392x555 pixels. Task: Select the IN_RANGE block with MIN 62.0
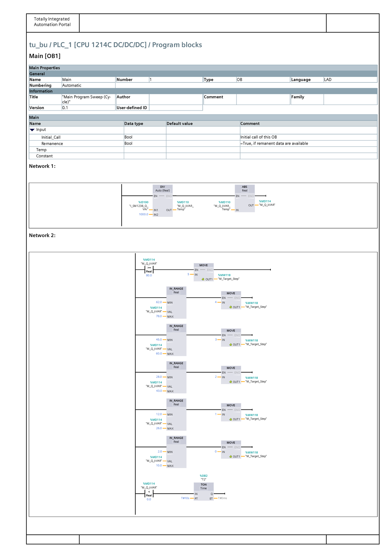coord(176,303)
